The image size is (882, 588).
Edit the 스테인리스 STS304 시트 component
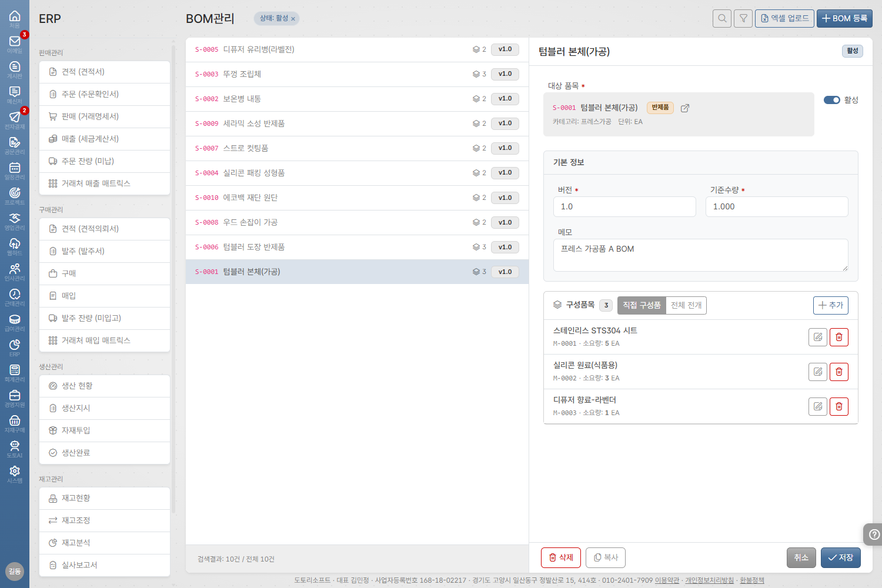818,337
